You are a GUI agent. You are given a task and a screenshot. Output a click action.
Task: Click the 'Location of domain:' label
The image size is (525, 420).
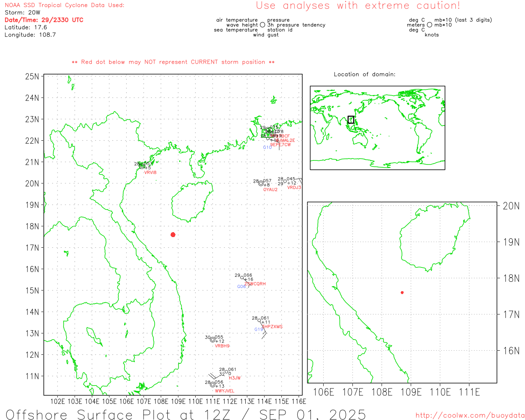(x=365, y=74)
